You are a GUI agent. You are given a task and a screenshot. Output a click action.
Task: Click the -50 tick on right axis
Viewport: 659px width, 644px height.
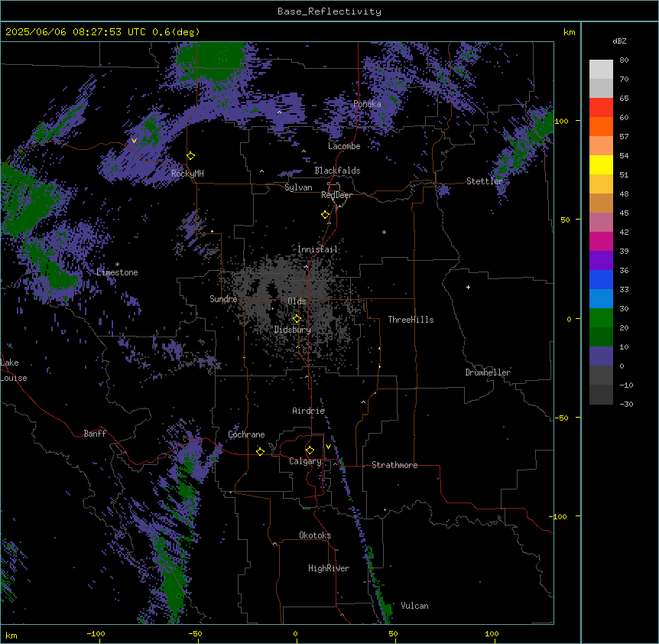click(561, 418)
